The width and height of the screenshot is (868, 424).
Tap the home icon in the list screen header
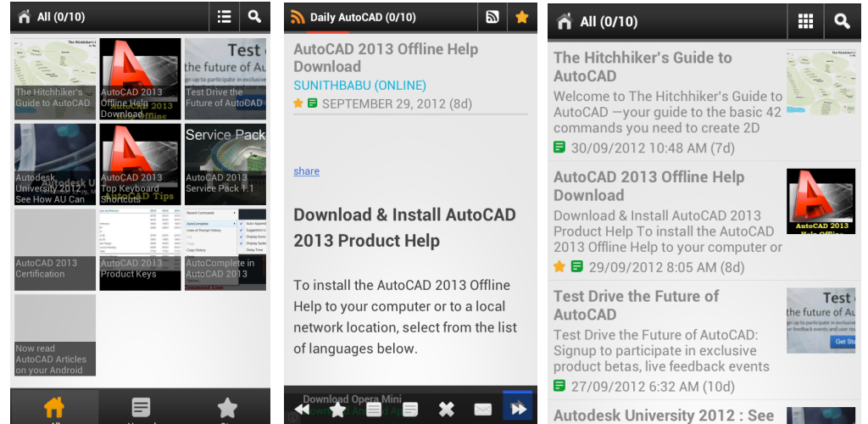(564, 21)
